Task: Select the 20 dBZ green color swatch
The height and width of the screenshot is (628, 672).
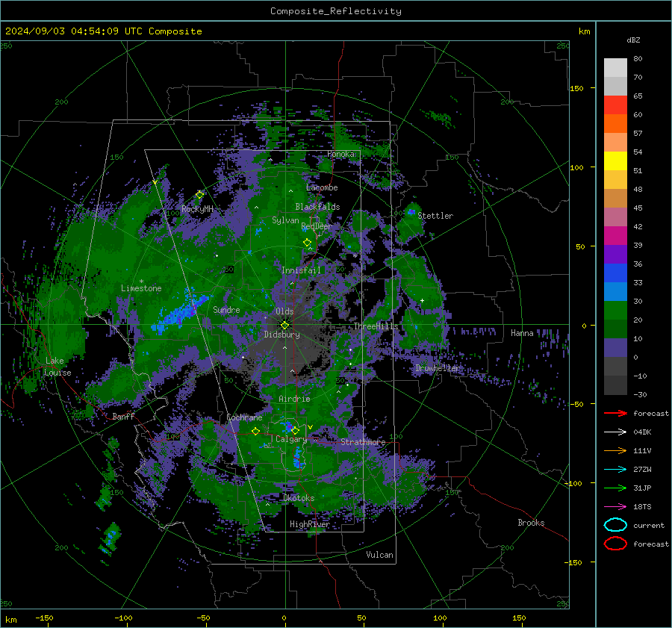Action: coord(615,310)
